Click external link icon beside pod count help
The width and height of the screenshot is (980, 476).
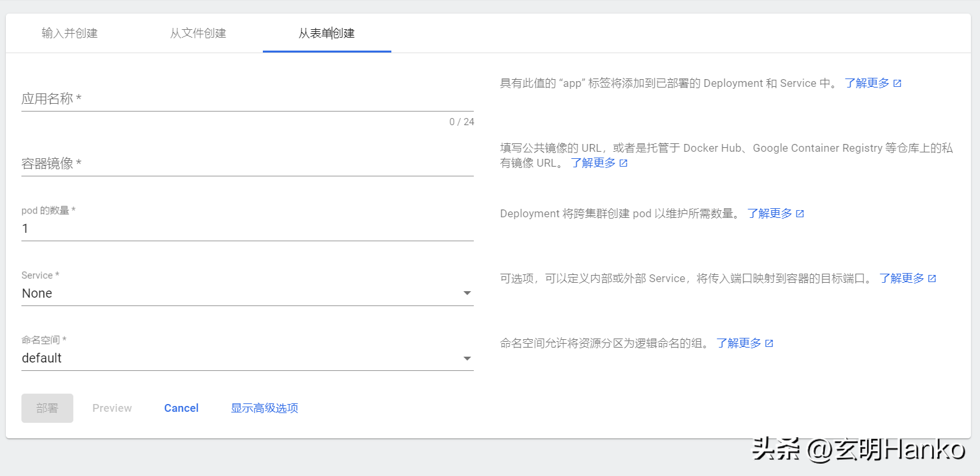click(x=800, y=214)
